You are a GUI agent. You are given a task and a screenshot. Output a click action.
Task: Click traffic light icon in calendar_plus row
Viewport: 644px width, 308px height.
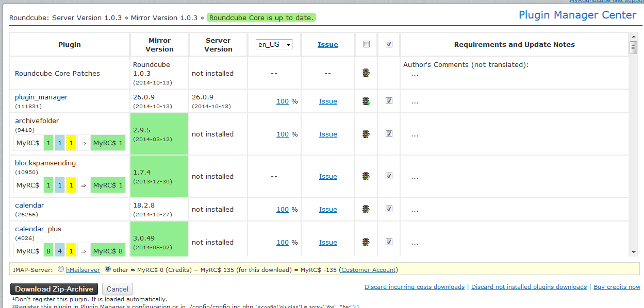pos(366,242)
